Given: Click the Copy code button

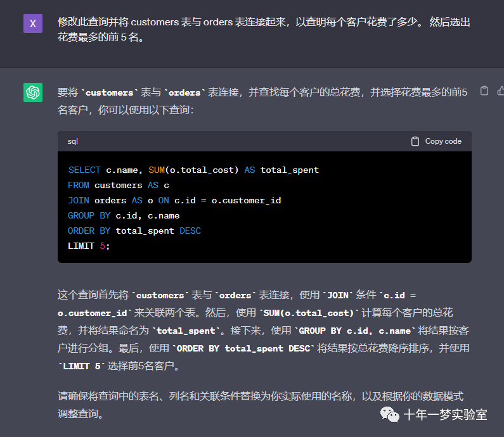Looking at the screenshot, I should (x=436, y=141).
